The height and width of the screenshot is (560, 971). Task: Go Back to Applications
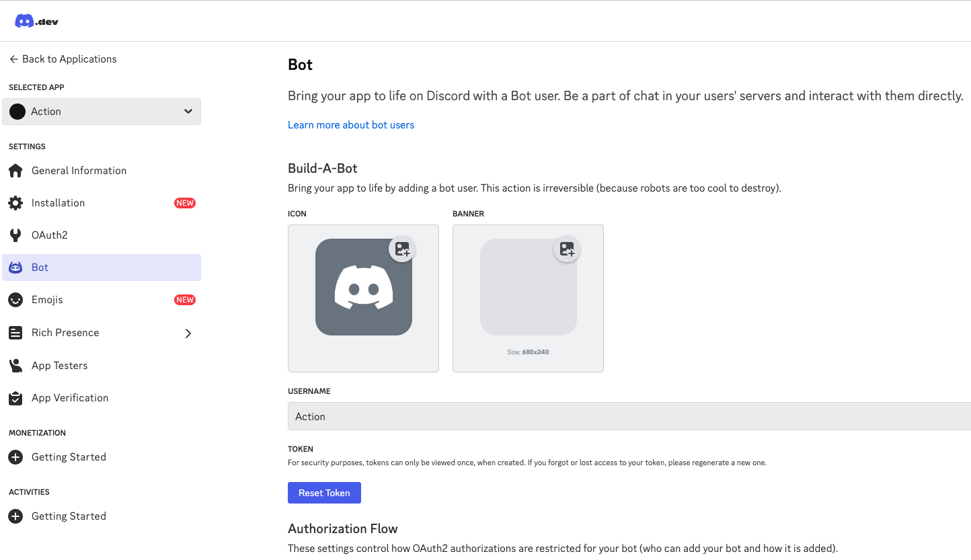pyautogui.click(x=63, y=59)
